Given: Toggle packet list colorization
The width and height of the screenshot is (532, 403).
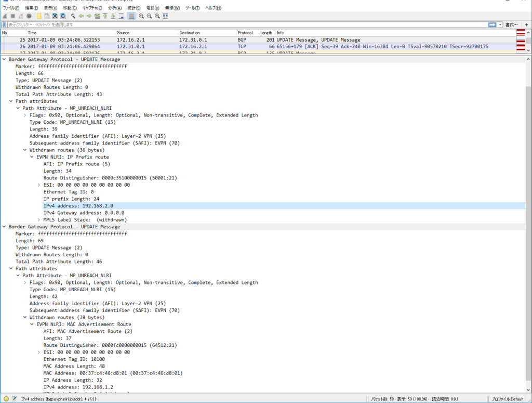Looking at the screenshot, I should (131, 16).
